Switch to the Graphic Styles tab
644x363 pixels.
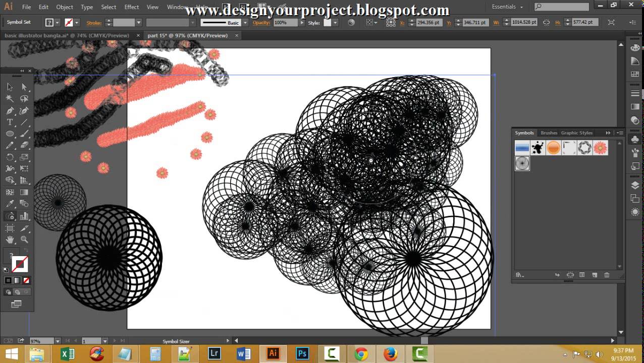point(576,133)
